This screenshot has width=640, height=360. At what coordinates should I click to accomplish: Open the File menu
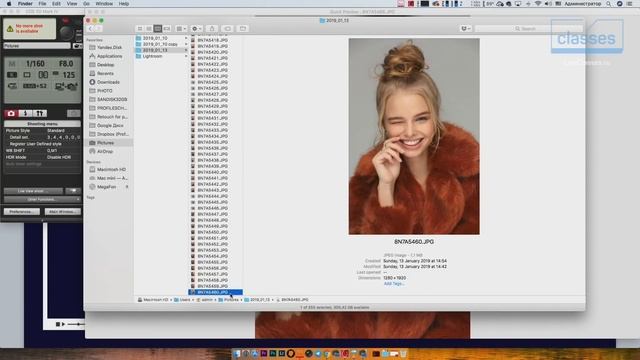pyautogui.click(x=42, y=4)
